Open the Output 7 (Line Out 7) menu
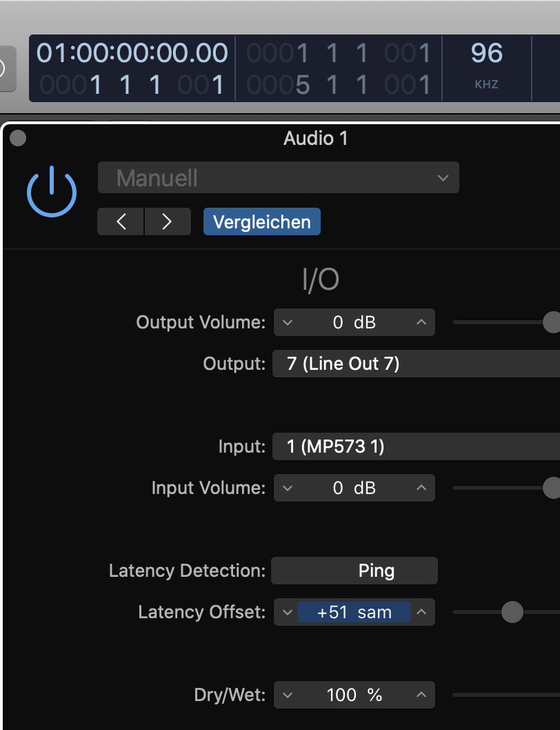 (x=416, y=364)
